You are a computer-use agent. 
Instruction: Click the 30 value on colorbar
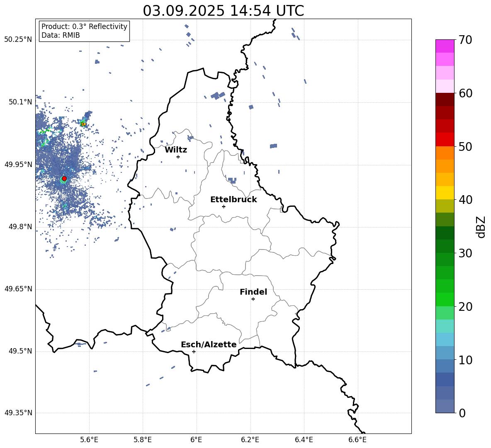465,253
